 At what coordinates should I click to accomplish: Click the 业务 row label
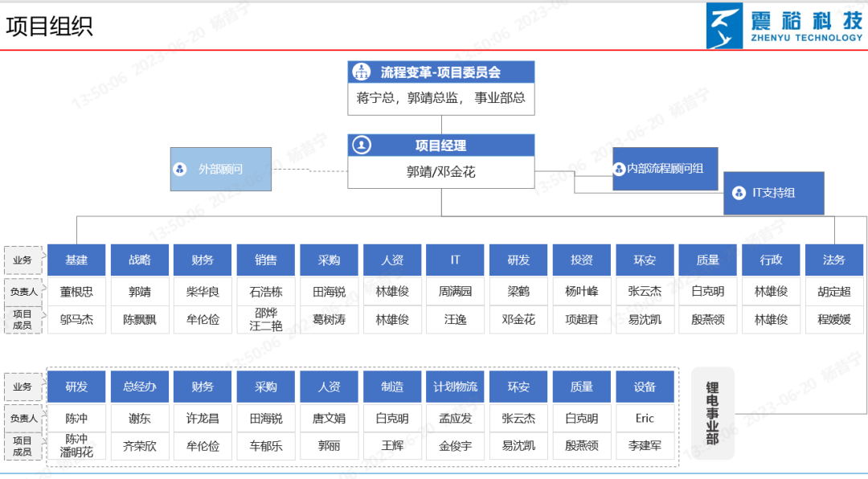pos(23,260)
